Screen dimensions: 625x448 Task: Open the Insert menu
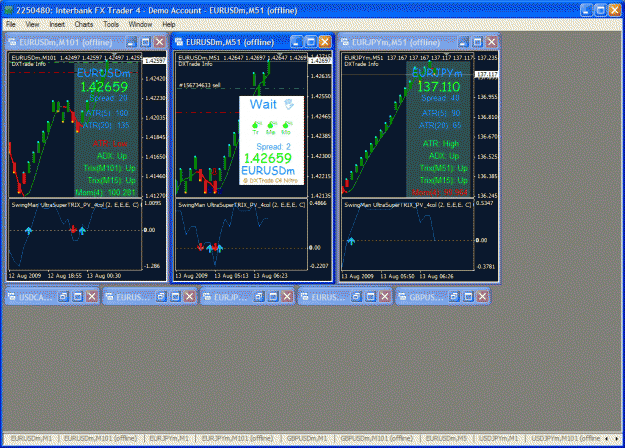(x=57, y=24)
